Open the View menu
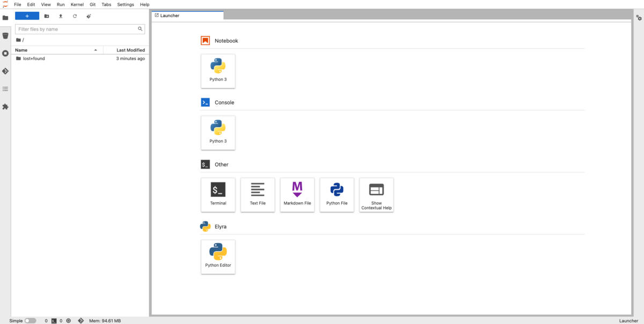 [46, 4]
